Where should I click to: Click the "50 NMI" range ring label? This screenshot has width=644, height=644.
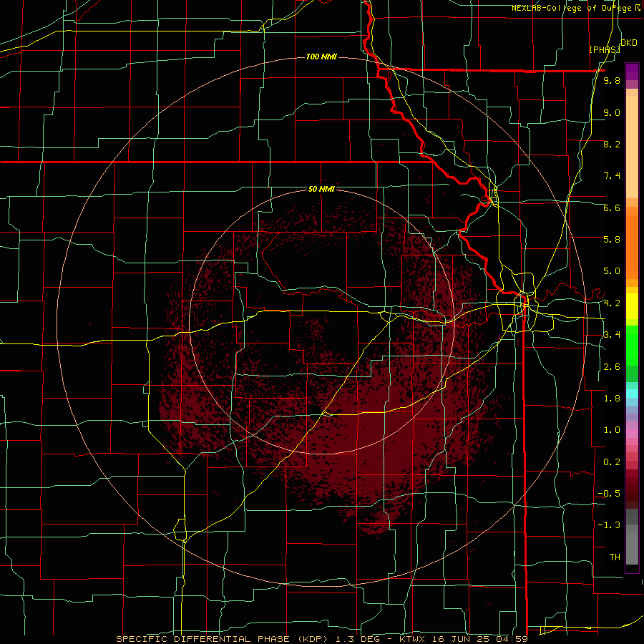[x=321, y=190]
